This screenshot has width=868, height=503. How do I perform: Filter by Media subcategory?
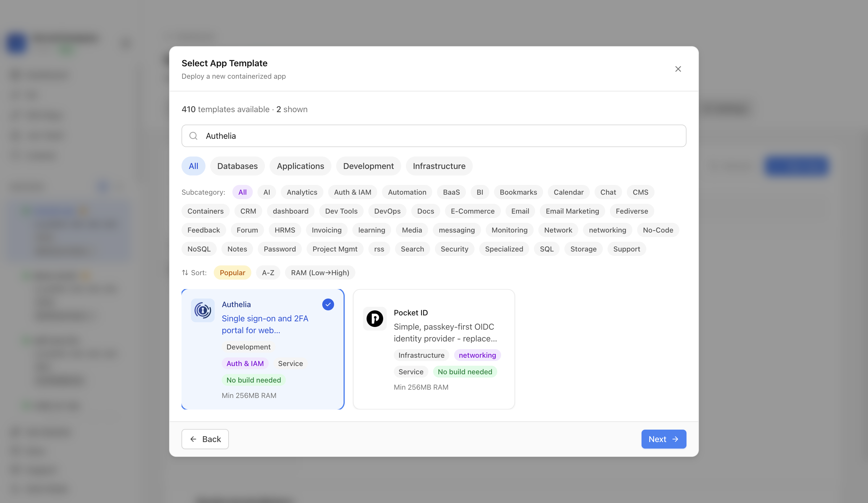tap(412, 230)
